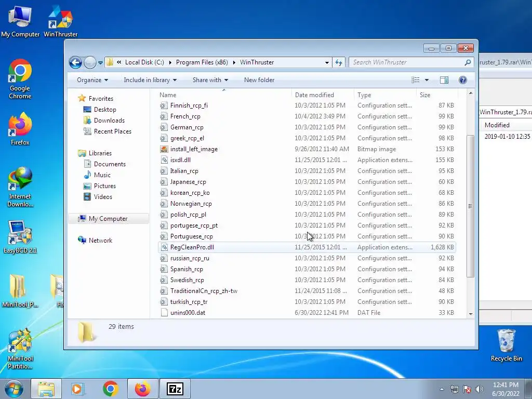The image size is (532, 399).
Task: Click the Explorer Forward arrow button
Action: click(x=90, y=62)
